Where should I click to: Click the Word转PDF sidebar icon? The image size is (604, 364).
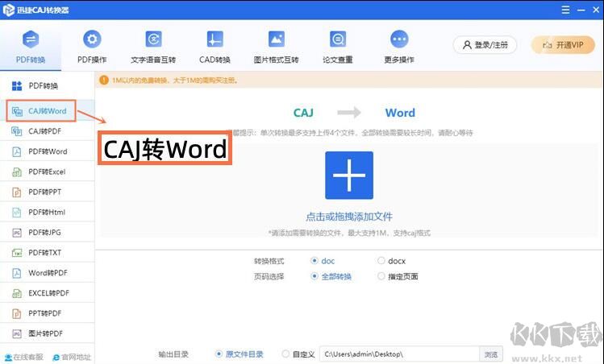17,273
